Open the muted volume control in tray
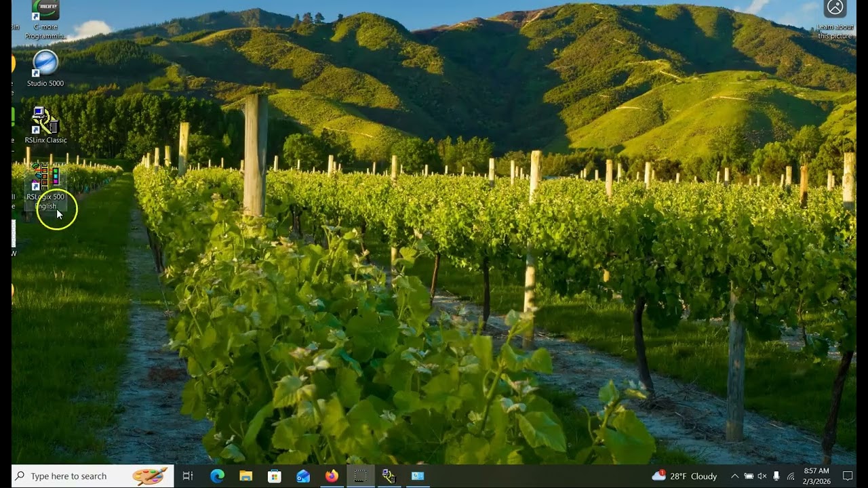The width and height of the screenshot is (868, 488). coord(762,476)
